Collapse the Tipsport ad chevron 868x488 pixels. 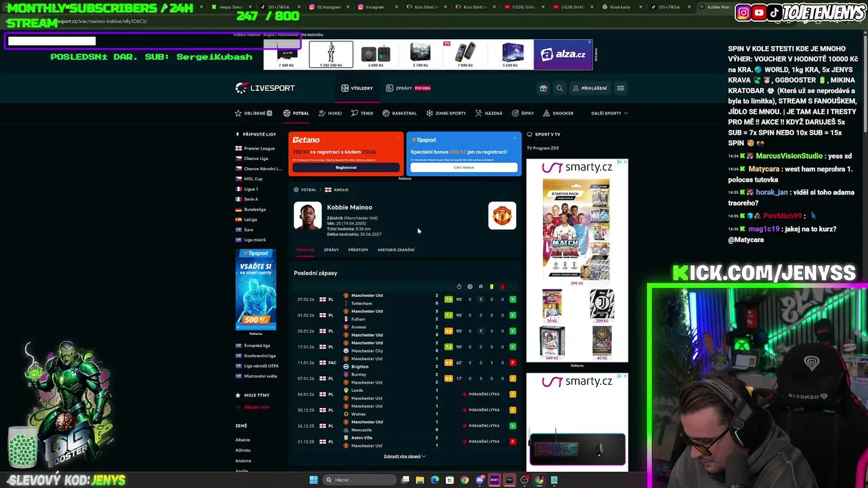pos(515,139)
